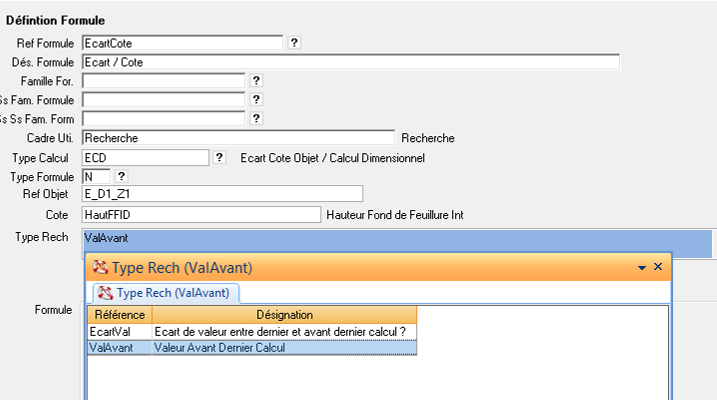This screenshot has width=717, height=400.
Task: Click the help icon beside Famille For.
Action: pos(256,81)
